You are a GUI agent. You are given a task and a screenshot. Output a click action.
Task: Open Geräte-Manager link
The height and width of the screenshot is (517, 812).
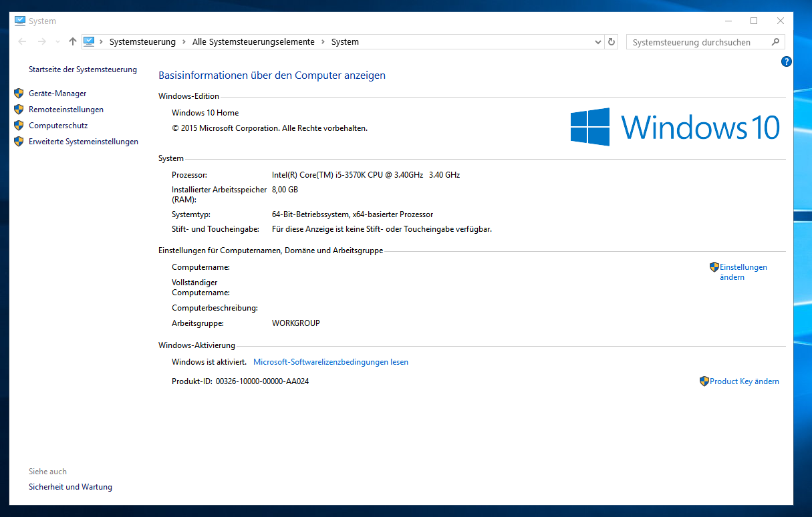tap(57, 94)
